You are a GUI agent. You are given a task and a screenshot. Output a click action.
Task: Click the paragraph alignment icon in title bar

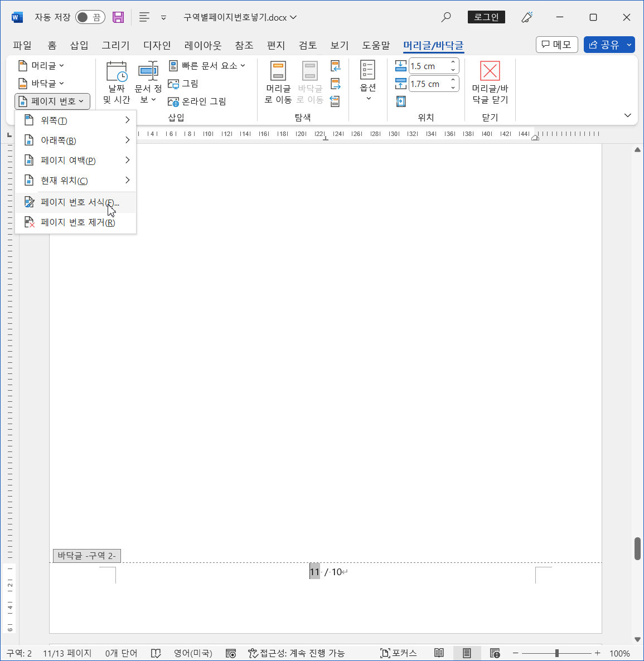(x=144, y=17)
